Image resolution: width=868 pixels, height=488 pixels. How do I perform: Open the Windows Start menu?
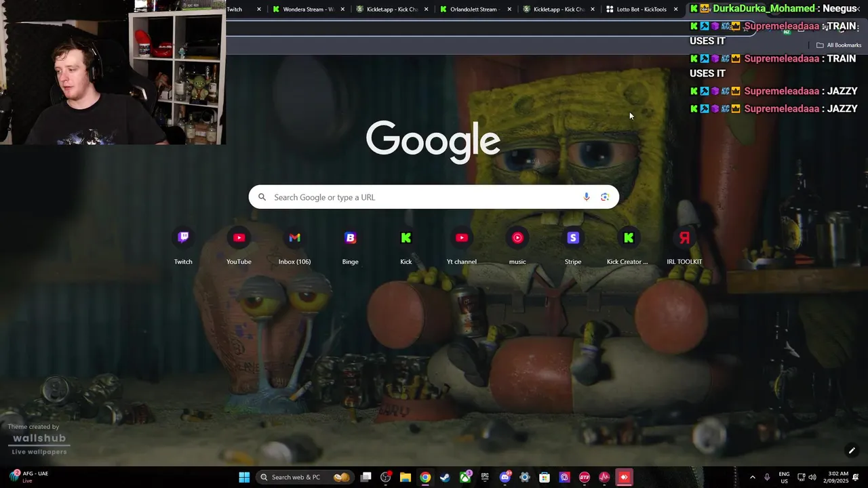(x=244, y=477)
